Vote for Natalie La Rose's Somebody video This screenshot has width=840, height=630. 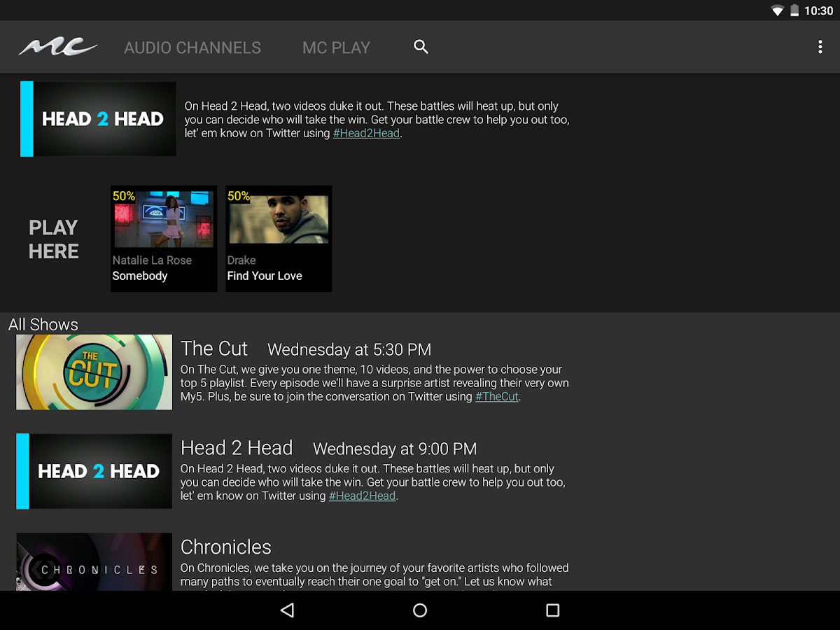(163, 238)
